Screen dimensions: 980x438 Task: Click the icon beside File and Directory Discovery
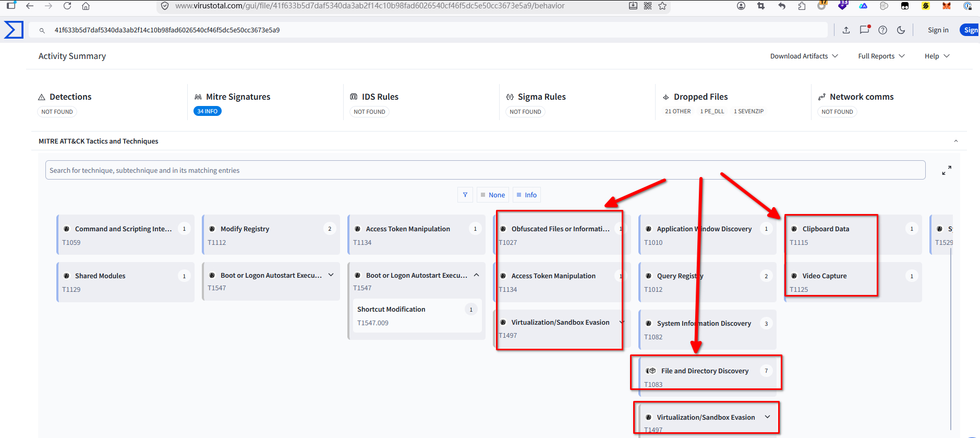[x=651, y=371]
